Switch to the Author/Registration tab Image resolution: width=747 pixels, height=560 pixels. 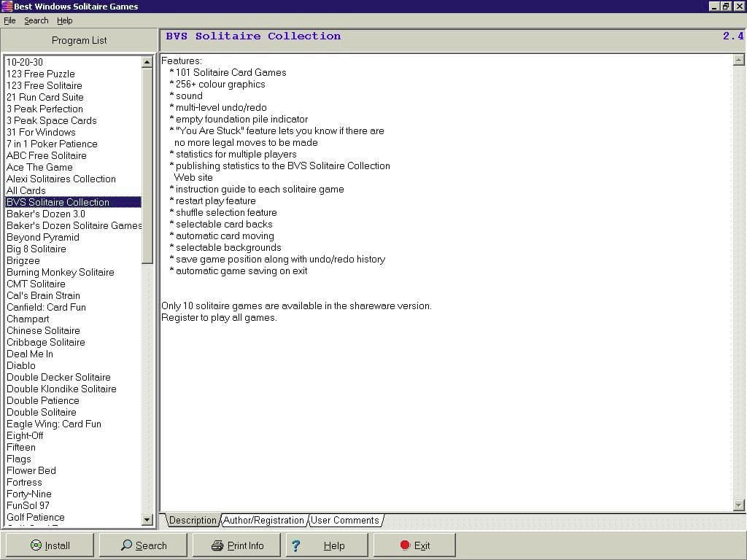[x=263, y=520]
